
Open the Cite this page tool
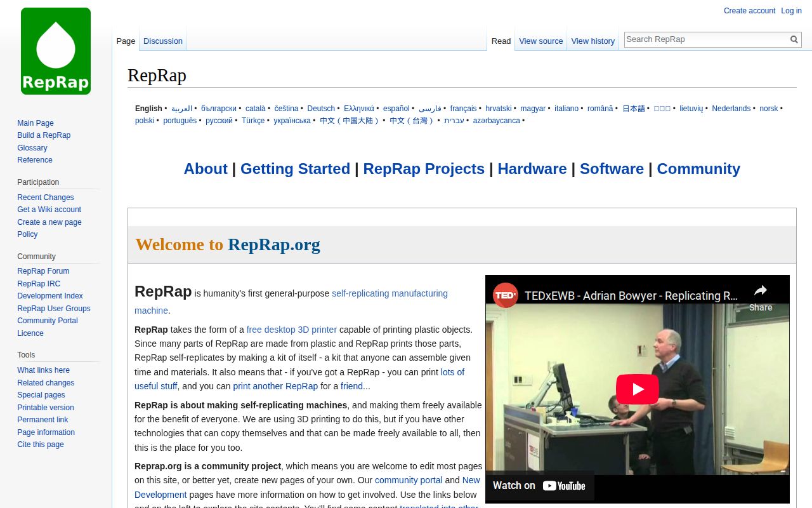point(41,444)
